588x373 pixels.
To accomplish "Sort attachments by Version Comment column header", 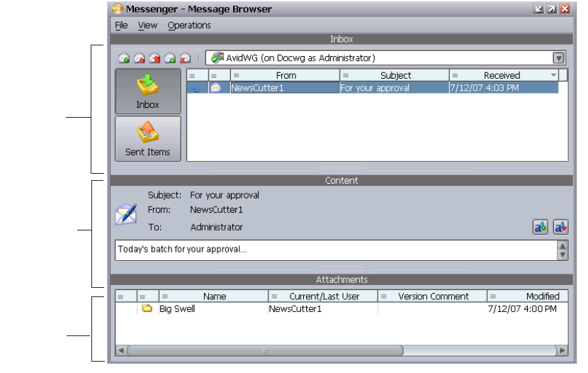I will pyautogui.click(x=433, y=296).
